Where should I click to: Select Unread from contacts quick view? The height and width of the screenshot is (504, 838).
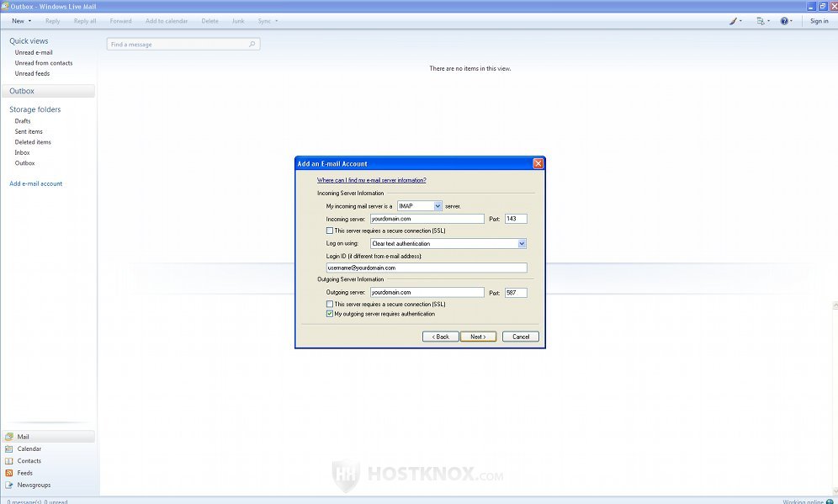tap(44, 63)
